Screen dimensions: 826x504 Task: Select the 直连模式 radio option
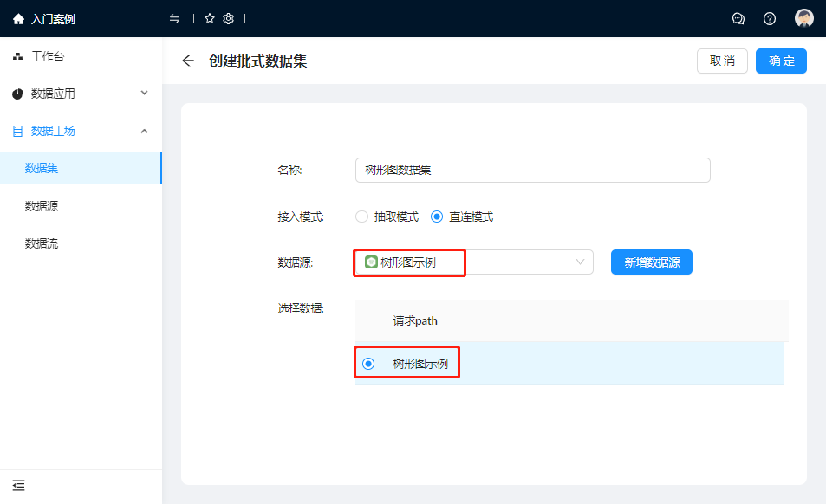[437, 216]
